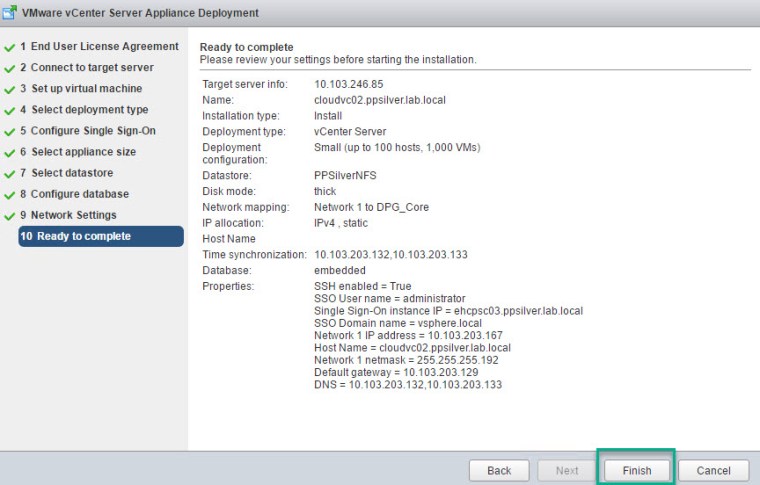Click the Deployment configuration label
The width and height of the screenshot is (760, 485).
pyautogui.click(x=235, y=154)
